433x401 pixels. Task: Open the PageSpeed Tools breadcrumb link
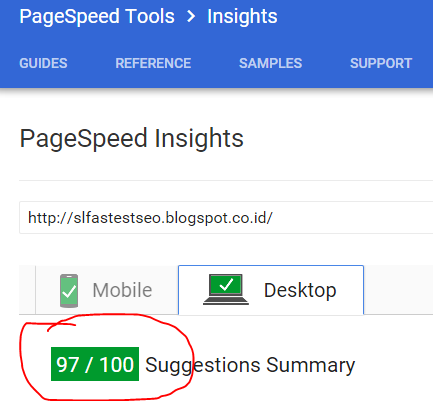pyautogui.click(x=97, y=17)
